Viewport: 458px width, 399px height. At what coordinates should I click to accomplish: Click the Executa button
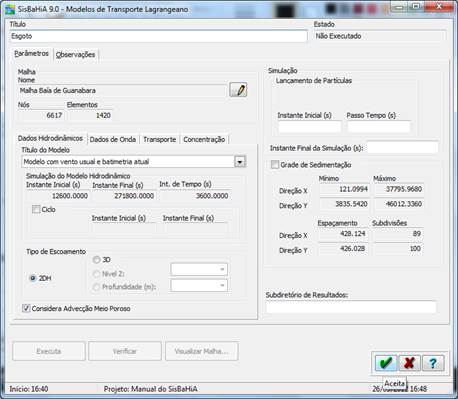pyautogui.click(x=49, y=351)
